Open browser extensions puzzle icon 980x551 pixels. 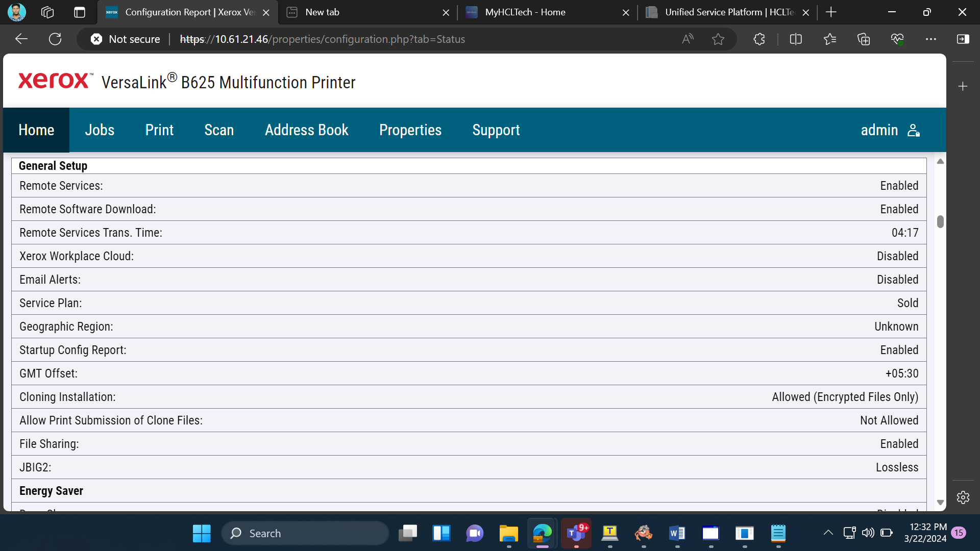pos(759,39)
